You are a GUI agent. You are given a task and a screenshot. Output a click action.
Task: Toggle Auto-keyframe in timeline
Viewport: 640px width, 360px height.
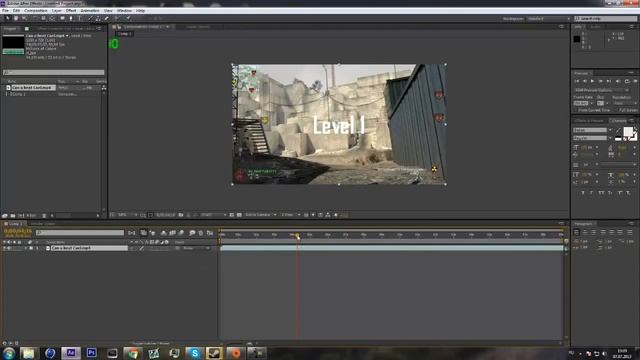point(201,233)
